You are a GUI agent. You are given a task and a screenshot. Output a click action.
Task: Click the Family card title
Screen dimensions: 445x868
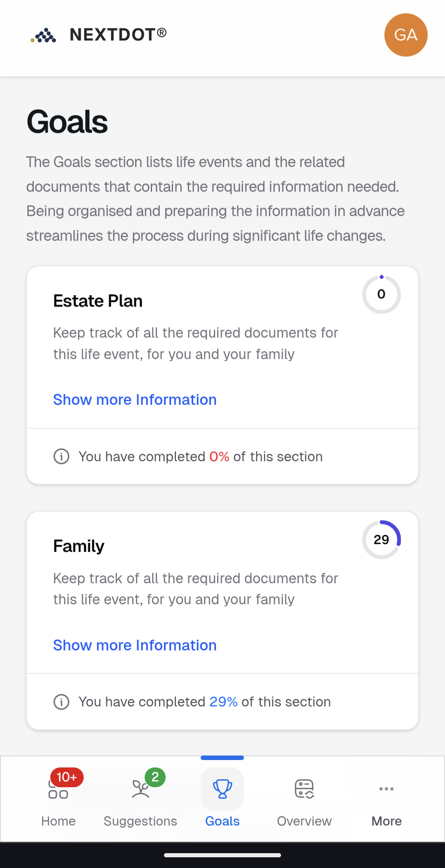coord(79,546)
